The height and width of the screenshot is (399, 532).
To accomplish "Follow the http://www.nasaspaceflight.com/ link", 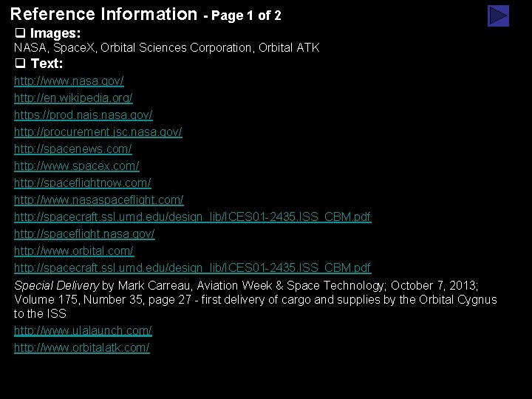I will click(99, 199).
